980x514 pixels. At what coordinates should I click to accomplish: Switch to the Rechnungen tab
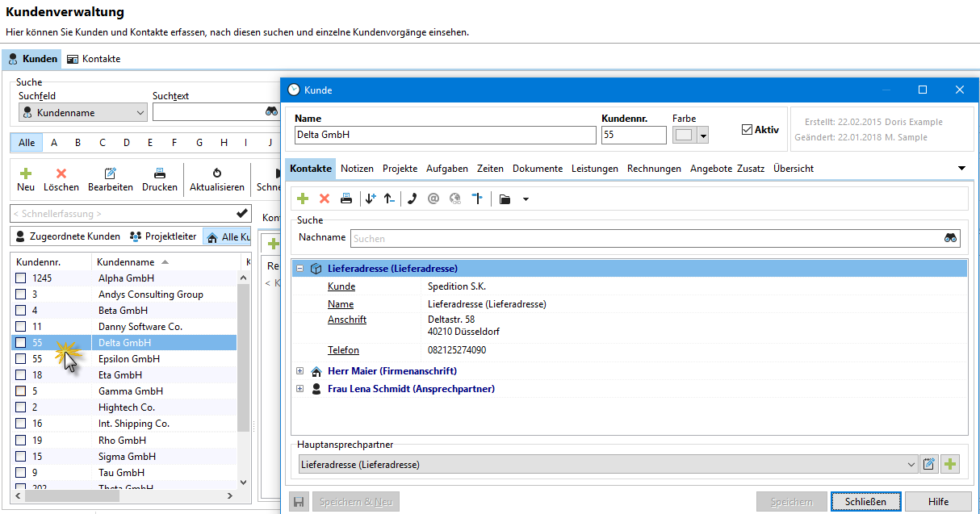pyautogui.click(x=654, y=169)
